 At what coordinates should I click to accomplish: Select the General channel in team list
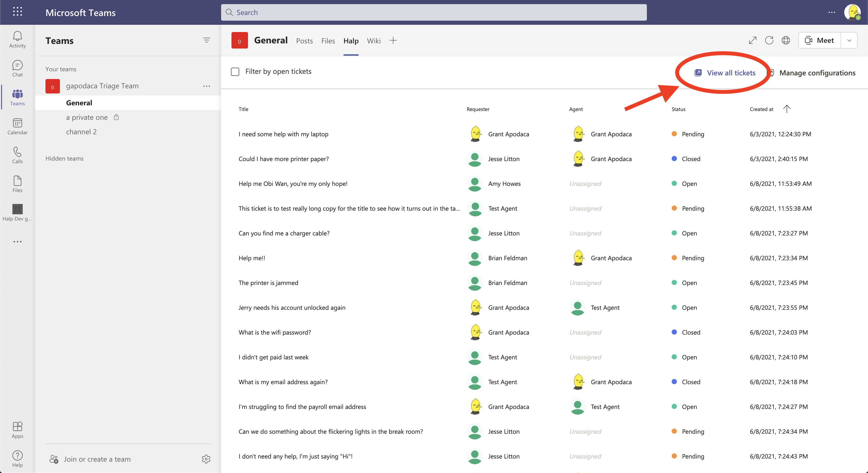tap(128, 103)
